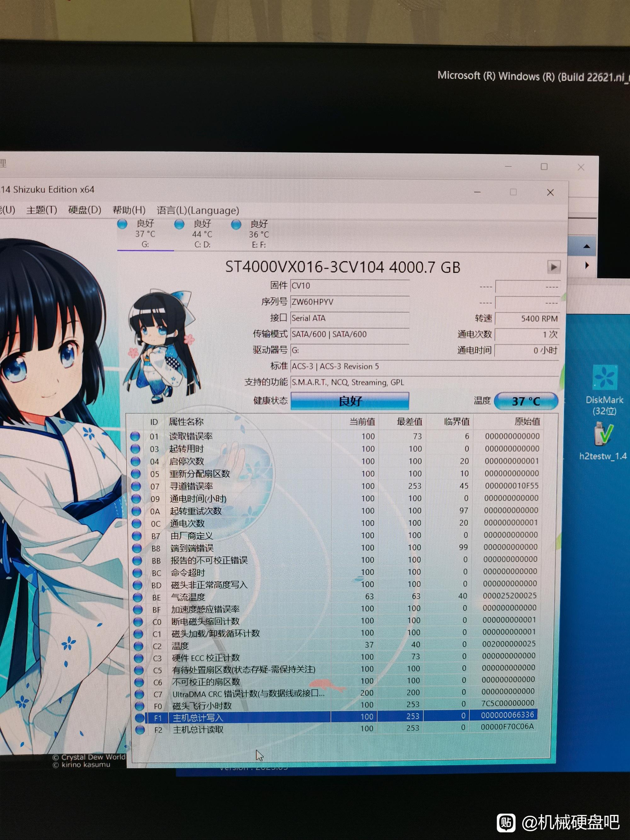Screen dimensions: 630x840
Task: Click the serial number field ZW60HPYV
Action: (x=350, y=302)
